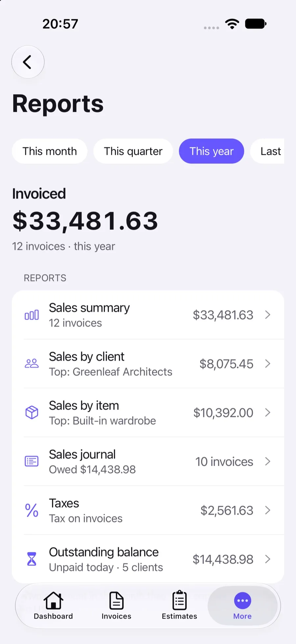Tap the $8,075.45 client amount
Image resolution: width=296 pixels, height=644 pixels.
tap(226, 364)
